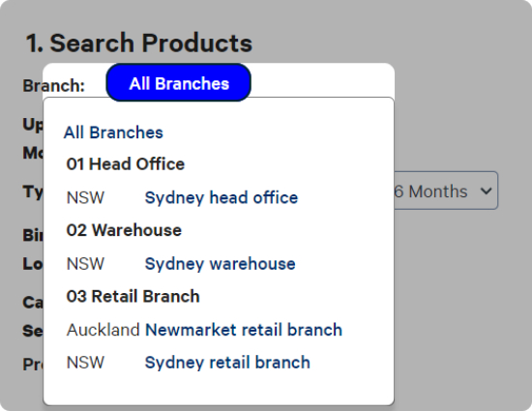This screenshot has height=411, width=532.
Task: Click the chevron arrow beside 6 Months
Action: coord(486,191)
